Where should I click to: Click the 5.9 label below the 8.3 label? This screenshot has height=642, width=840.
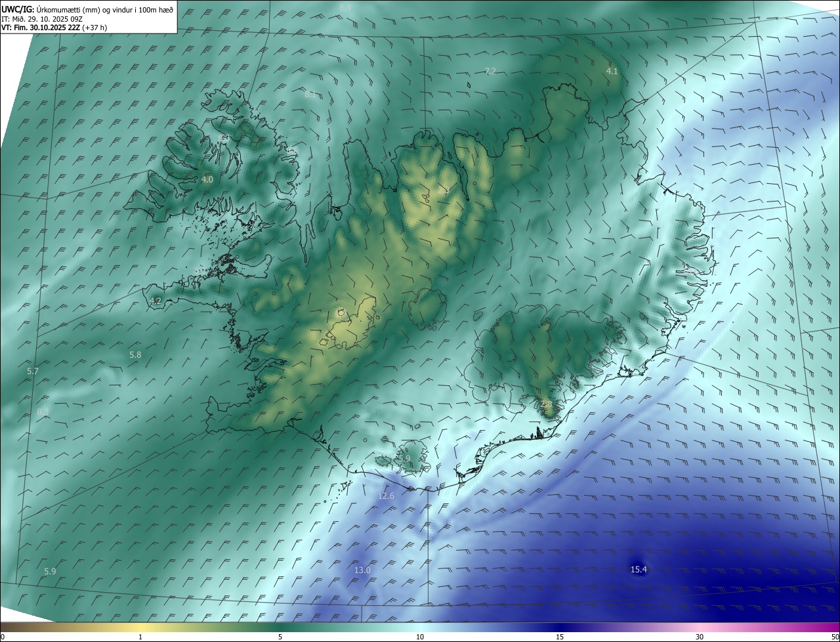tap(50, 571)
